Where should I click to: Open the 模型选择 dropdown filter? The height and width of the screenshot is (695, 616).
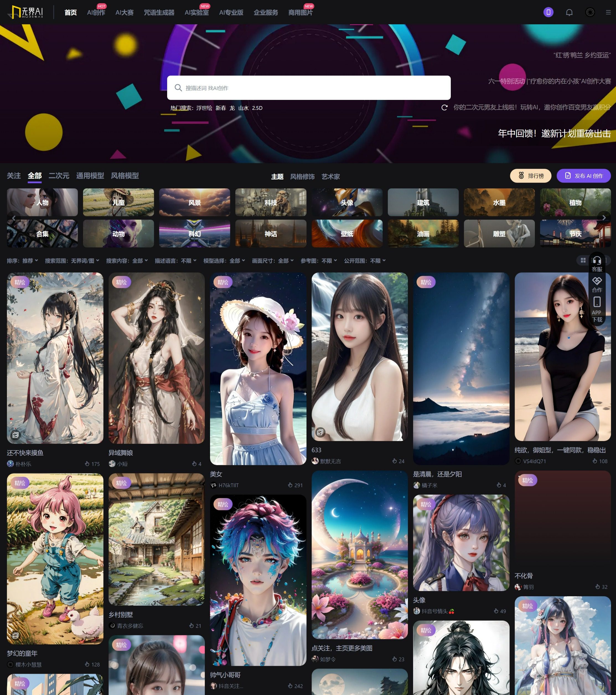(224, 261)
